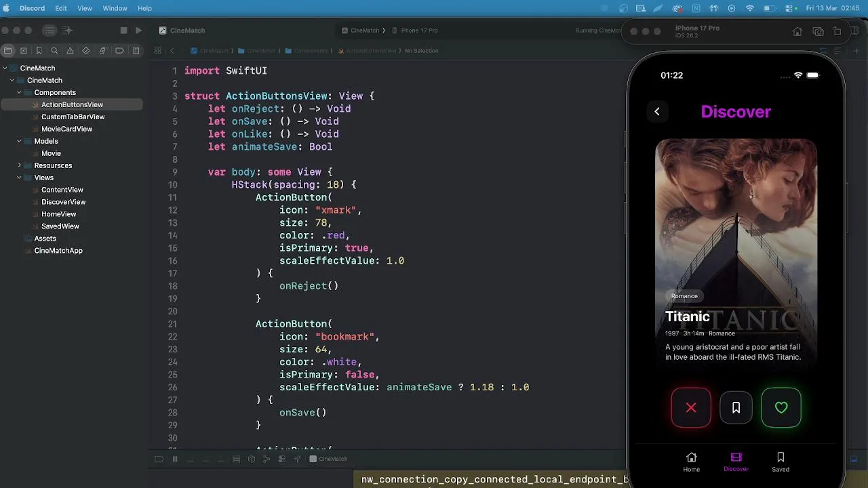This screenshot has height=488, width=868.
Task: Open DiscoverView file
Action: 63,203
